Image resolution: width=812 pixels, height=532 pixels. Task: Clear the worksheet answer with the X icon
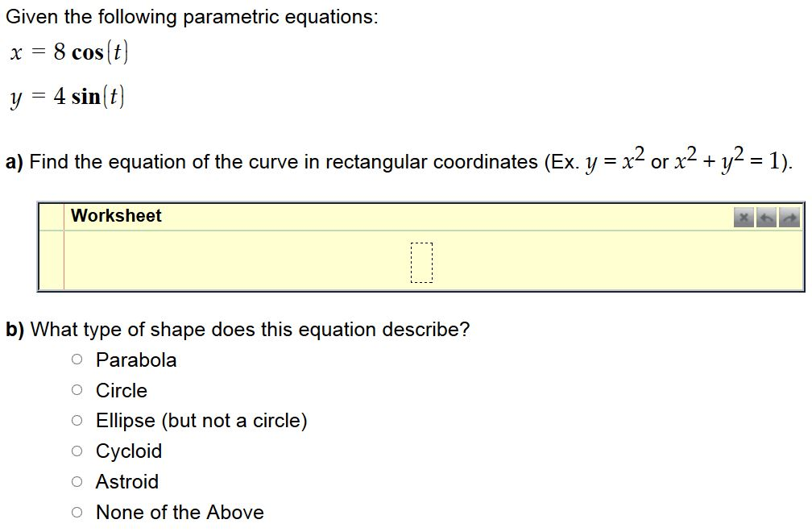pyautogui.click(x=743, y=217)
